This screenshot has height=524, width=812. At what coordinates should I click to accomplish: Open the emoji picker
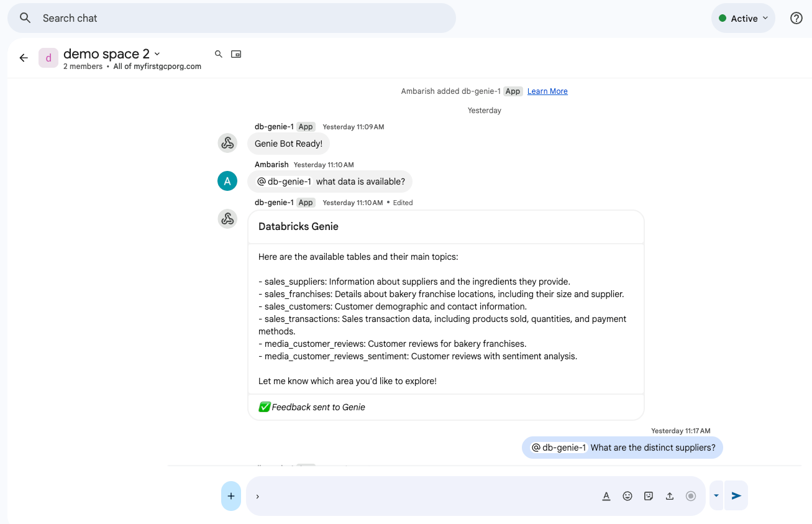click(x=627, y=496)
